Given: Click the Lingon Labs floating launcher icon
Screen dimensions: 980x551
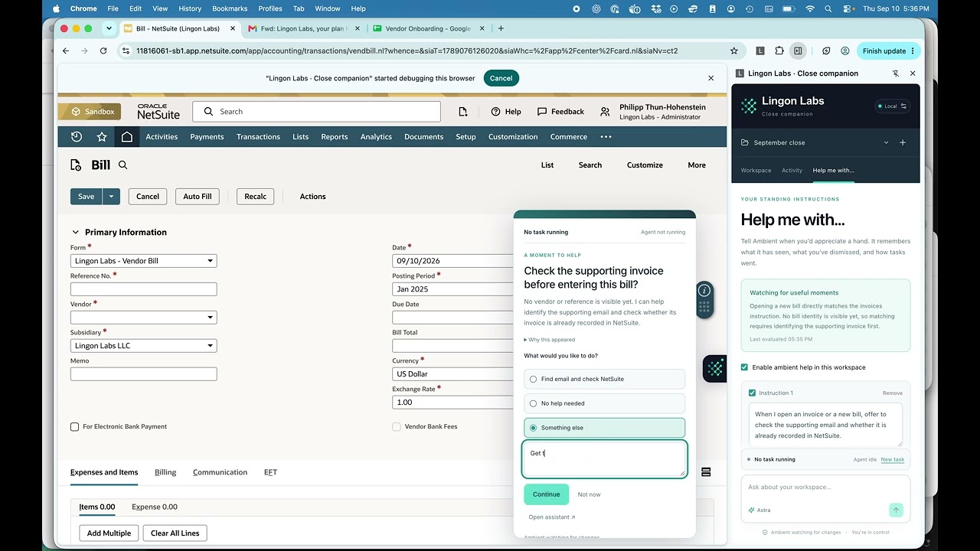Looking at the screenshot, I should pyautogui.click(x=715, y=368).
